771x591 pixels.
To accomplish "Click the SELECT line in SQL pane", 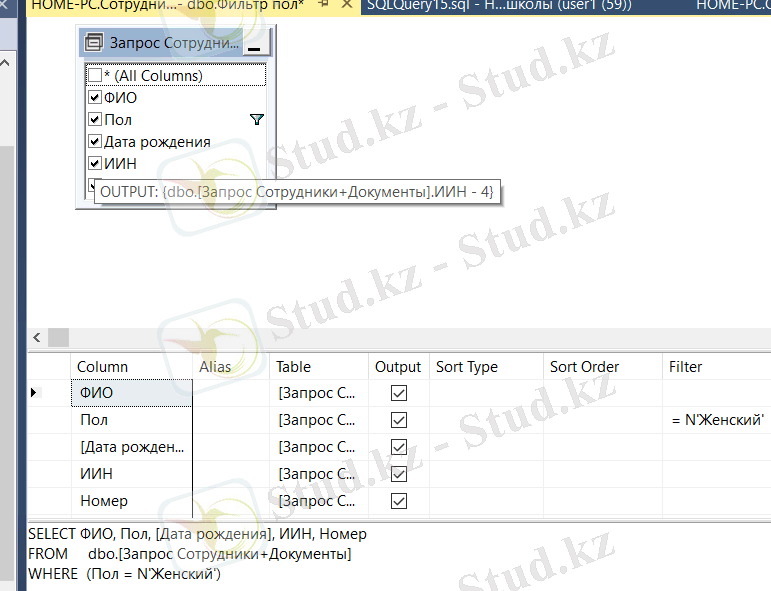I will point(197,534).
